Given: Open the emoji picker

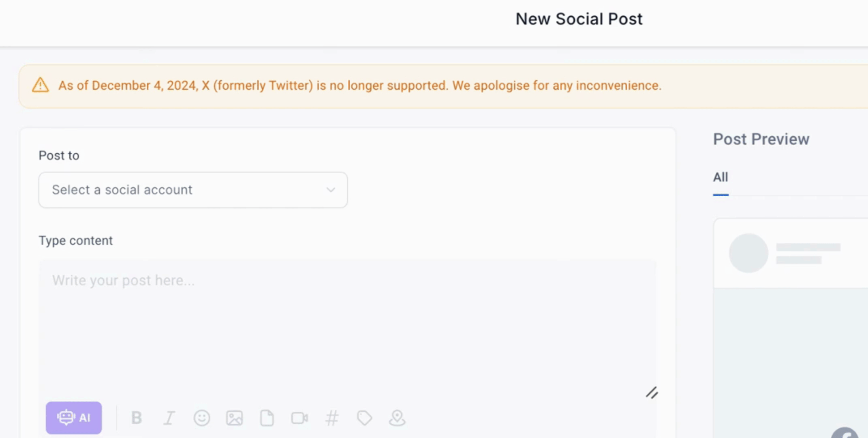Looking at the screenshot, I should click(x=202, y=418).
